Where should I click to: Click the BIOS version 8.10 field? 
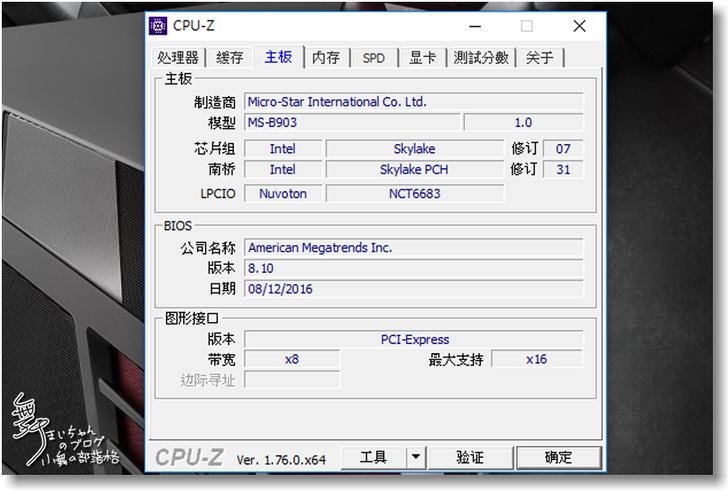pos(414,268)
